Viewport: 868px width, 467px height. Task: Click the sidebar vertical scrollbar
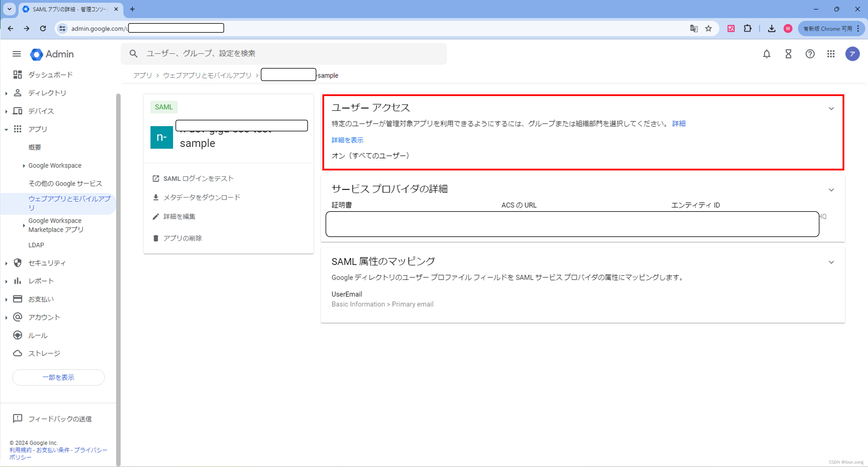pos(118,280)
